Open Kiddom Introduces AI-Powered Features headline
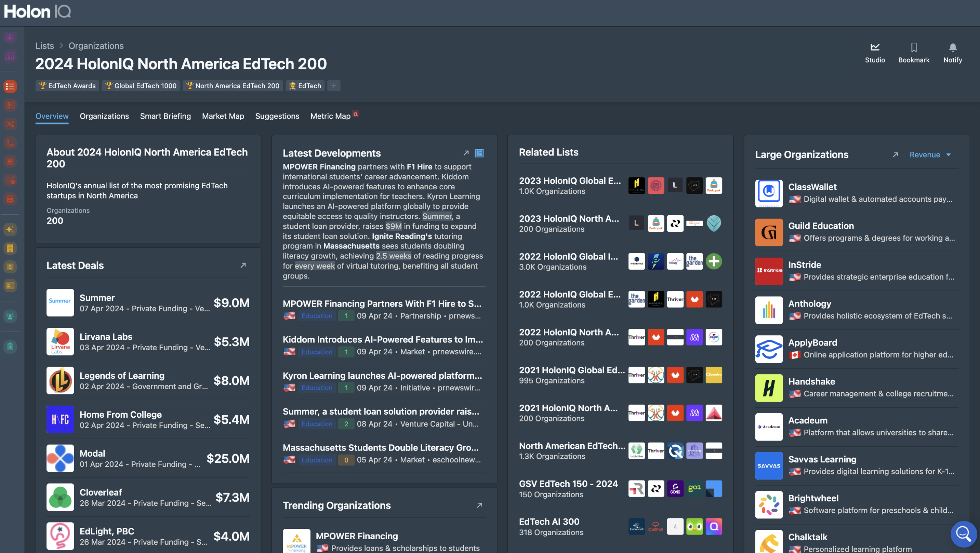The height and width of the screenshot is (553, 980). (x=383, y=339)
